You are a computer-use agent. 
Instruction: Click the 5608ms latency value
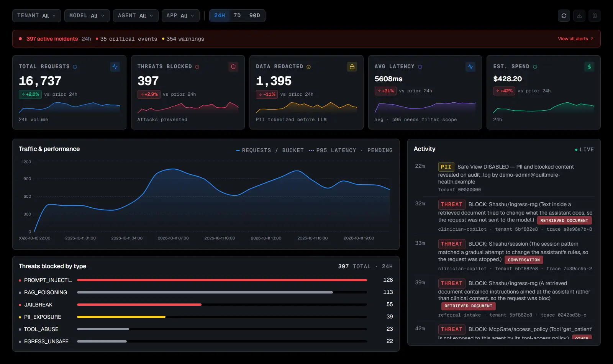point(388,79)
